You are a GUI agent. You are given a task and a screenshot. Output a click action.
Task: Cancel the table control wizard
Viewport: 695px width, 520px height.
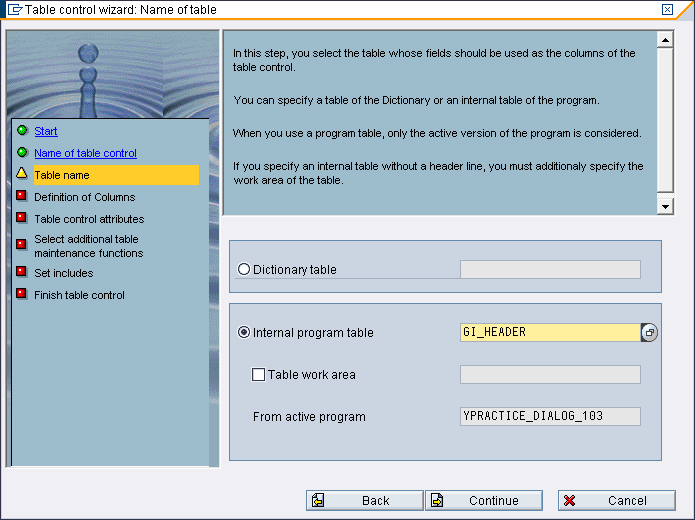pyautogui.click(x=603, y=500)
